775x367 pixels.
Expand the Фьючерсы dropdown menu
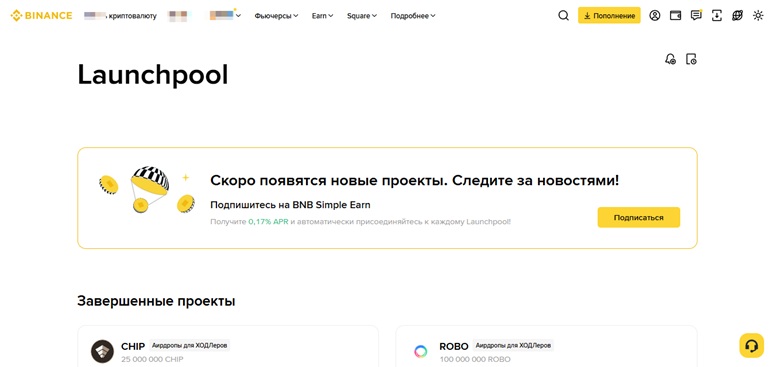(x=276, y=16)
